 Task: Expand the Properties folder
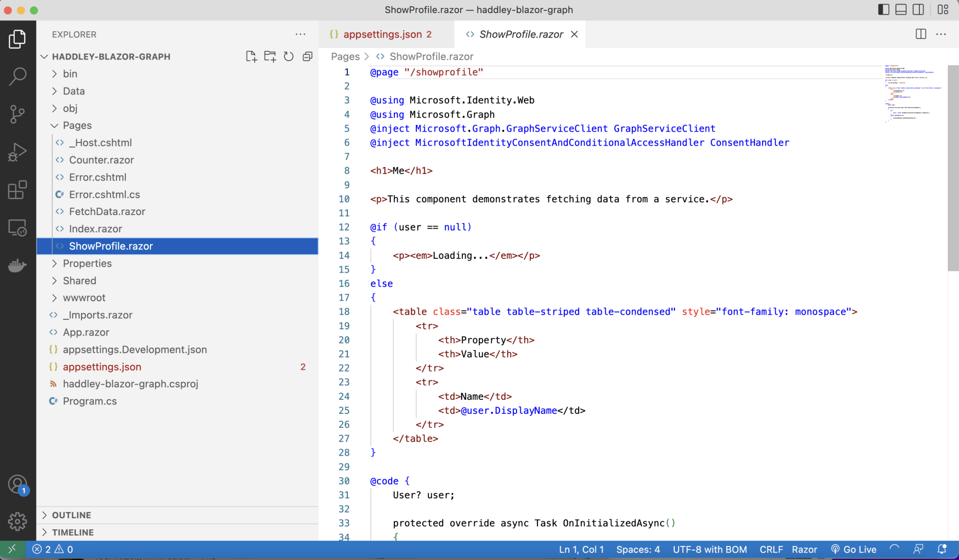pos(87,264)
